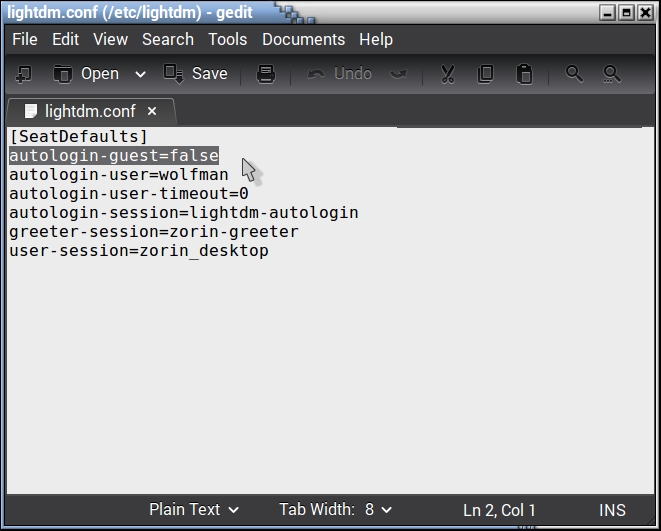Image resolution: width=661 pixels, height=531 pixels.
Task: Undo the last action
Action: tap(340, 74)
